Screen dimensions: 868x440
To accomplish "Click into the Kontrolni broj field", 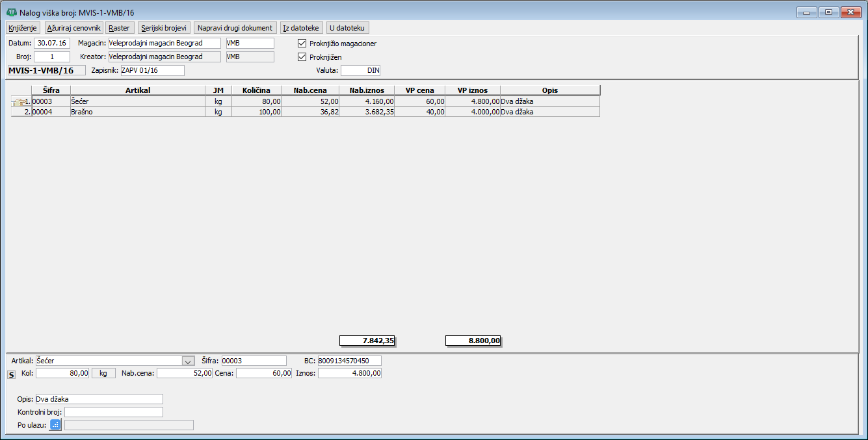I will [114, 412].
